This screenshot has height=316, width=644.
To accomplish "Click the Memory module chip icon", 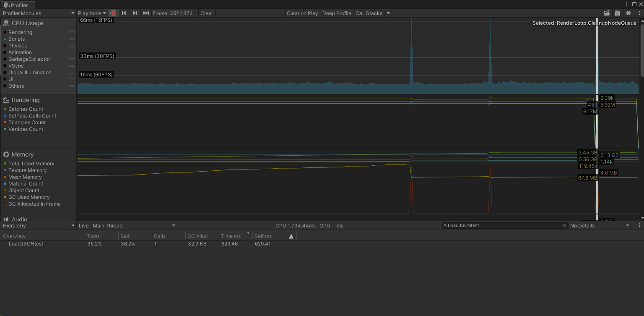I will [x=6, y=155].
